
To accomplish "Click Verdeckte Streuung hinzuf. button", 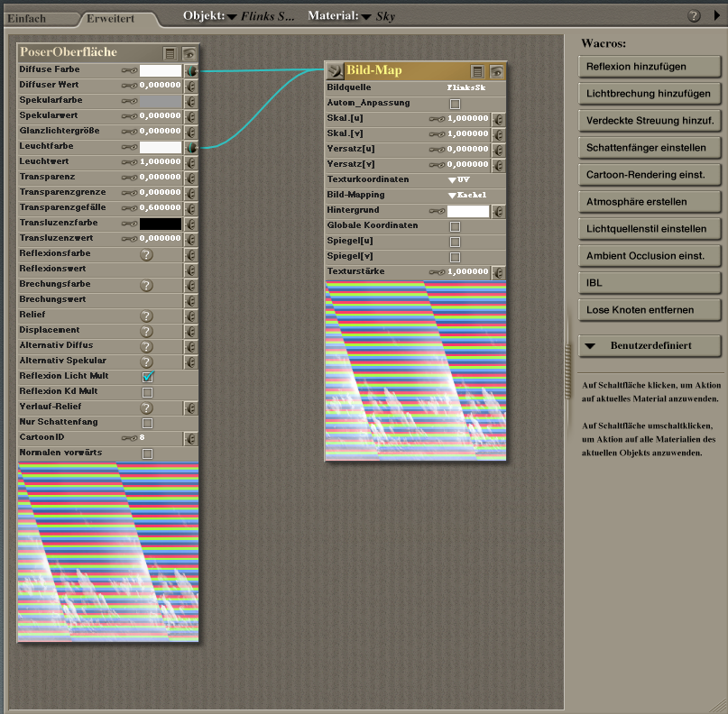I will click(650, 121).
